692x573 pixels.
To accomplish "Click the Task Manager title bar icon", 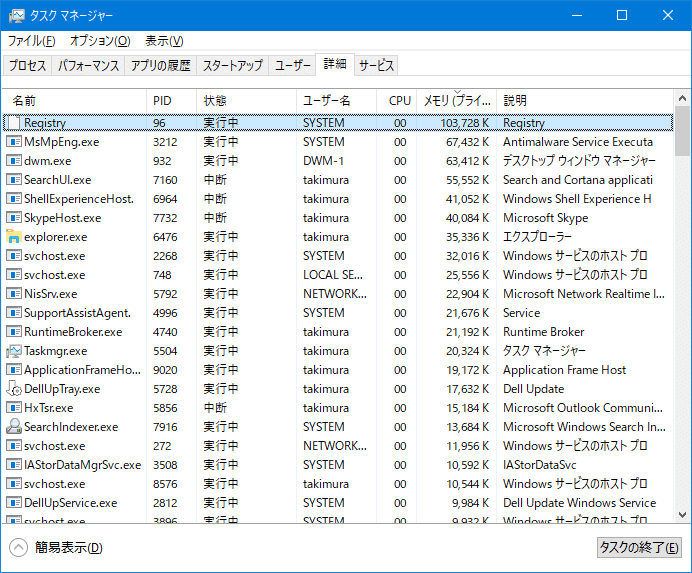I will point(17,15).
